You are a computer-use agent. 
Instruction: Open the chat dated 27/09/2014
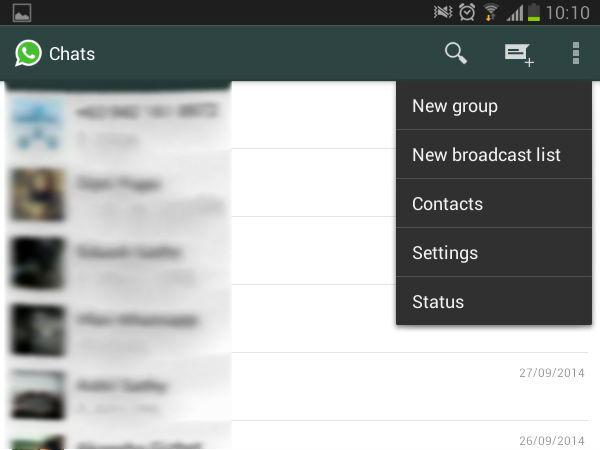(x=300, y=387)
